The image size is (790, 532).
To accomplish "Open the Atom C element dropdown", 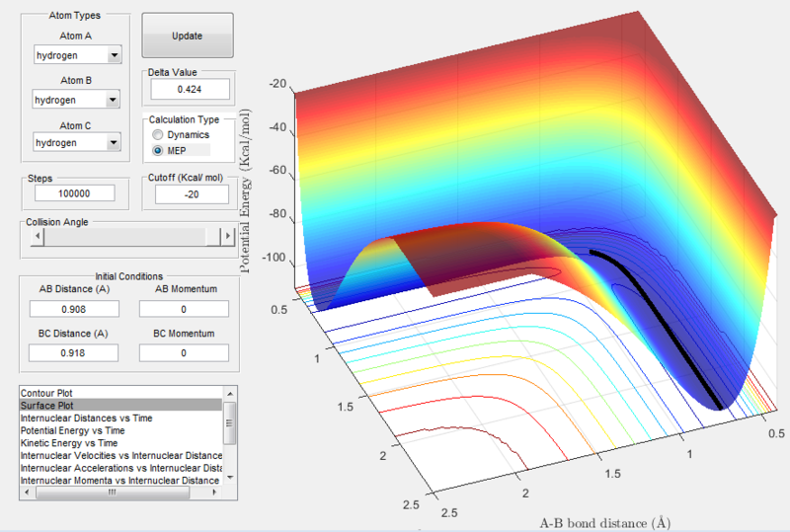I will (77, 143).
